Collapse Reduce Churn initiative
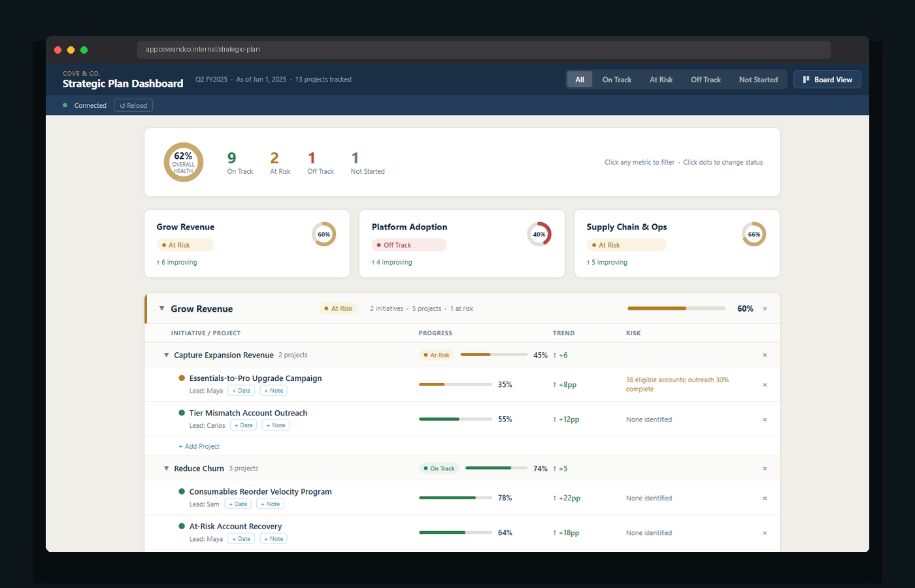The width and height of the screenshot is (915, 588). coord(167,468)
